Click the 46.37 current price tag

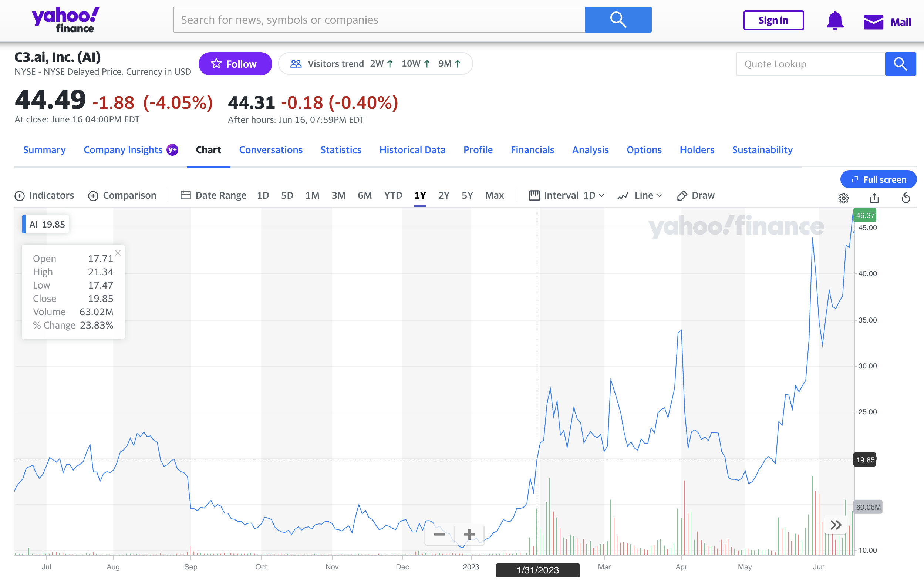(865, 215)
